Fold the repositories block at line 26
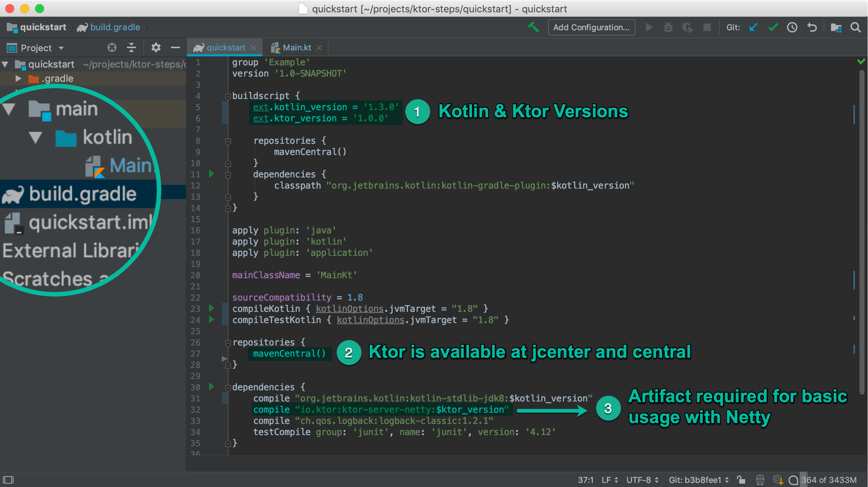868x487 pixels. tap(228, 343)
